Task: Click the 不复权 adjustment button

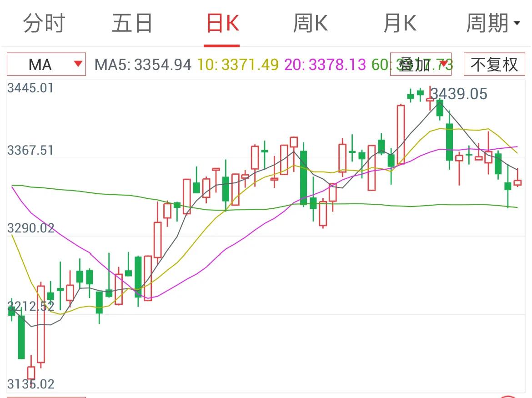Action: pos(494,64)
